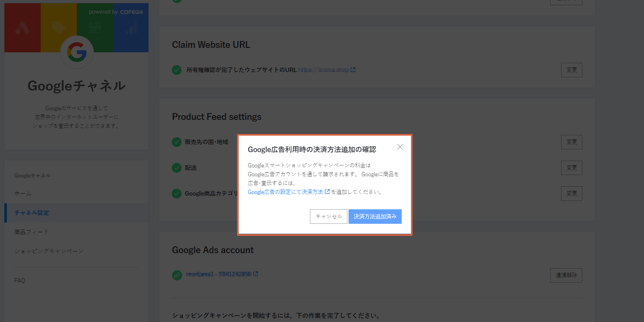Open ショッピングキャンペーン sidebar item

[x=49, y=251]
